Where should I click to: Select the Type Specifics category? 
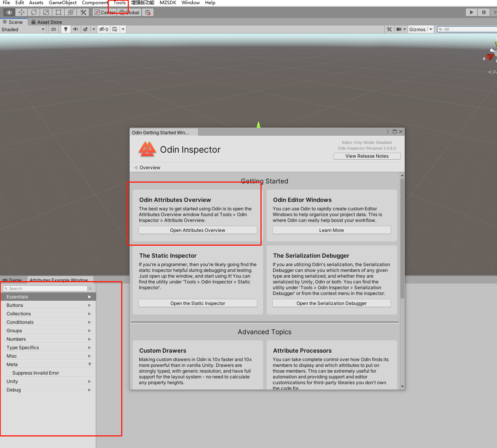pos(48,348)
